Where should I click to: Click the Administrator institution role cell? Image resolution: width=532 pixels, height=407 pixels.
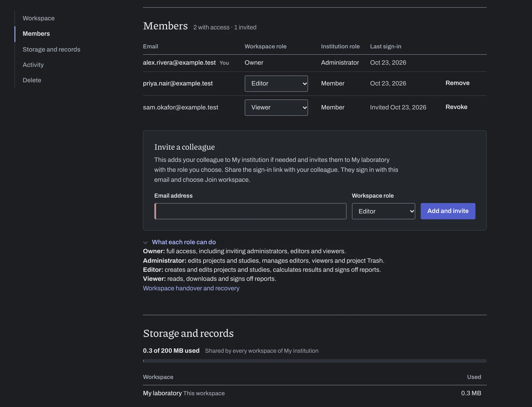(340, 63)
